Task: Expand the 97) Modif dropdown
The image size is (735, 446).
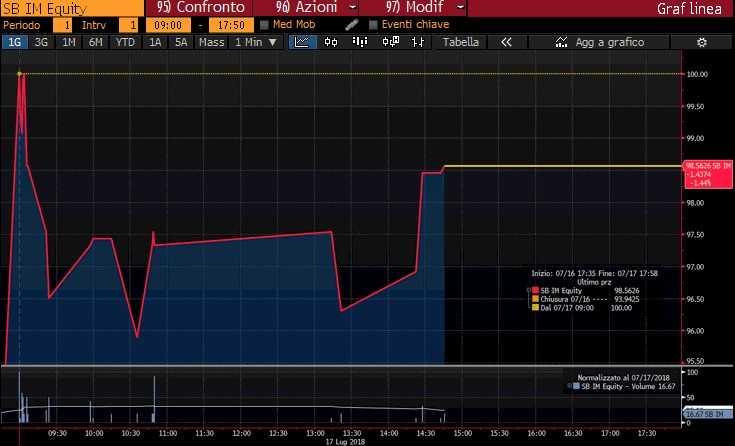Action: click(413, 8)
